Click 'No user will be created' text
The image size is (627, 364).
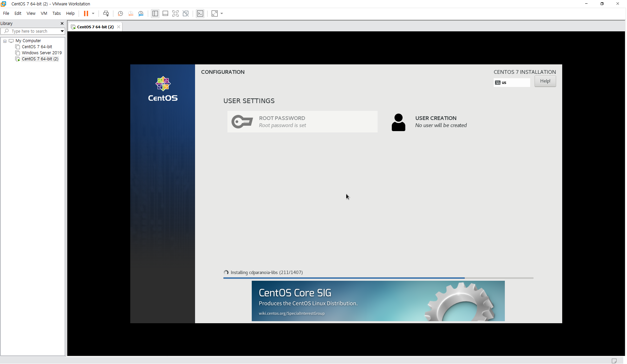(x=441, y=125)
